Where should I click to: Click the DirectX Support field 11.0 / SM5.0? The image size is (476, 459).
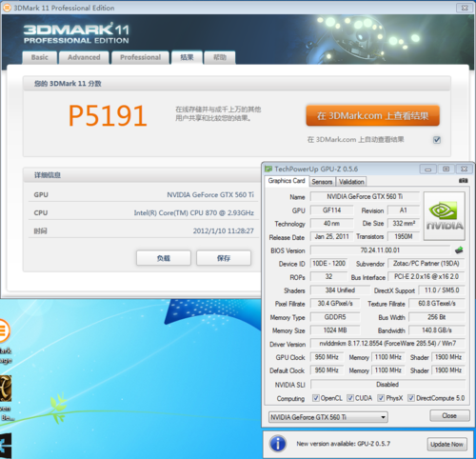click(x=442, y=290)
